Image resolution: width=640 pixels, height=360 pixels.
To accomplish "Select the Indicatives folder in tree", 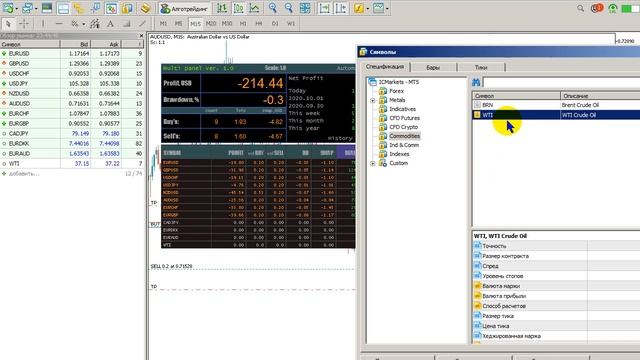I will point(402,109).
